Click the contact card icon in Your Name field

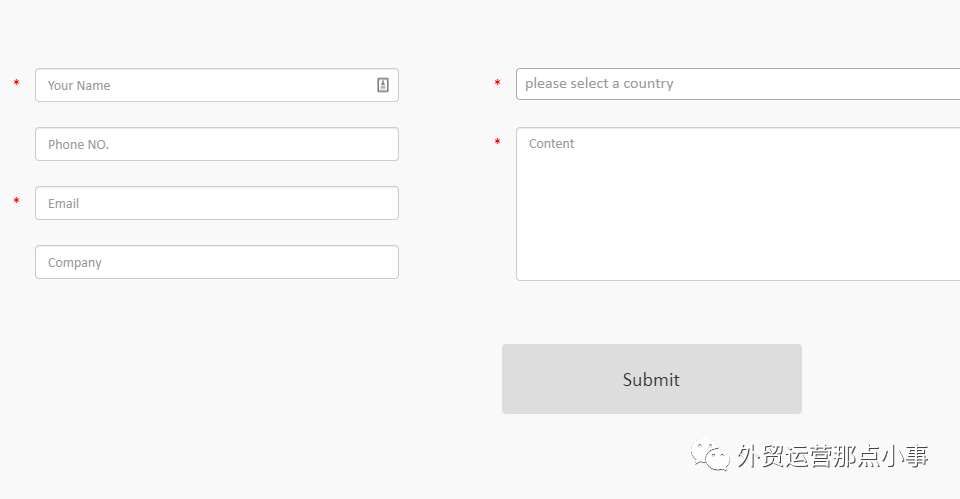(x=383, y=85)
